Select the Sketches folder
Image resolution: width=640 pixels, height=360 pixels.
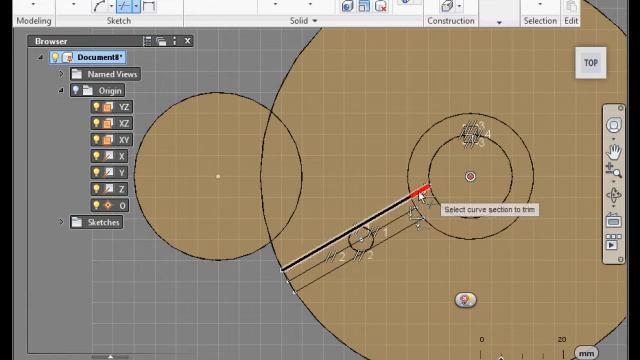pos(96,222)
